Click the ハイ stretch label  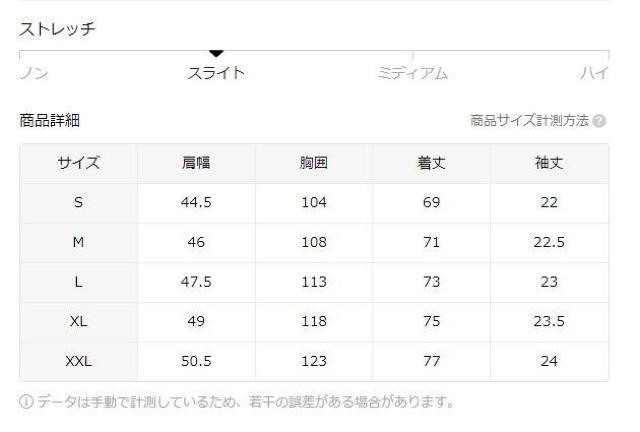click(596, 73)
